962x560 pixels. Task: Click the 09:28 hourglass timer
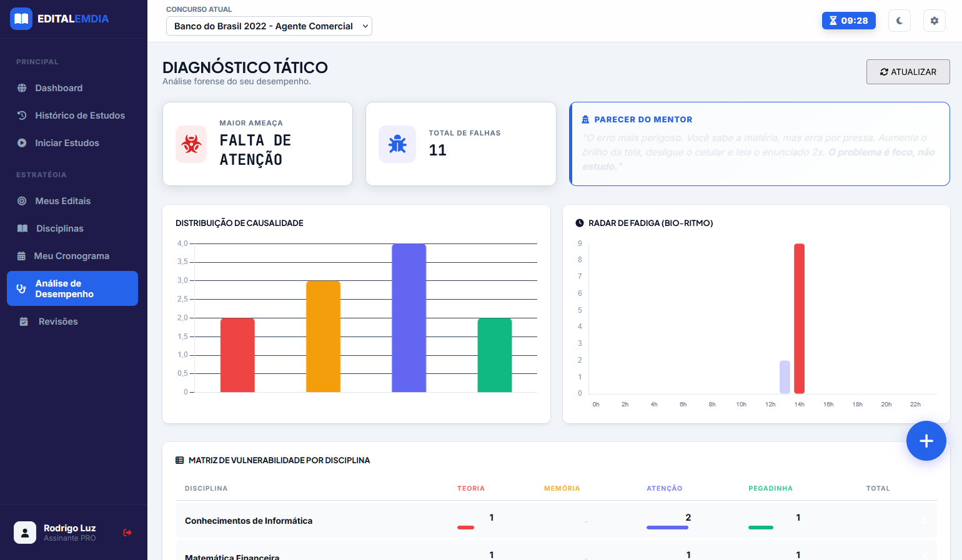click(848, 21)
